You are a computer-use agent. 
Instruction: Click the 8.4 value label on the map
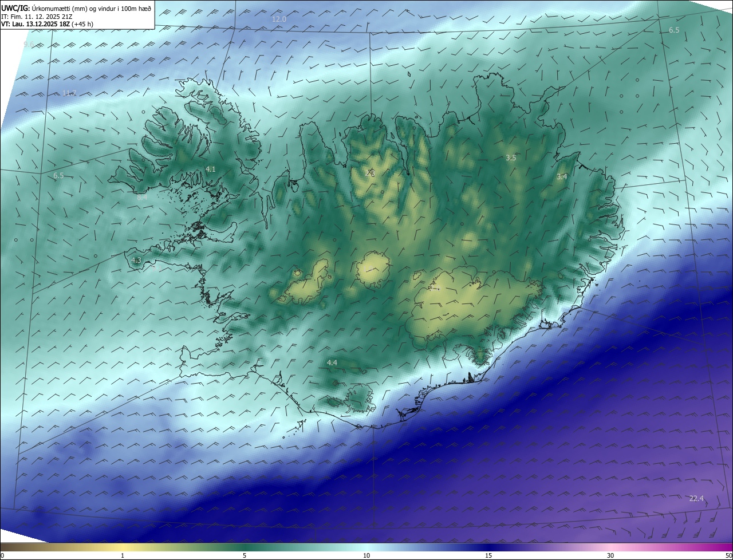click(x=142, y=196)
